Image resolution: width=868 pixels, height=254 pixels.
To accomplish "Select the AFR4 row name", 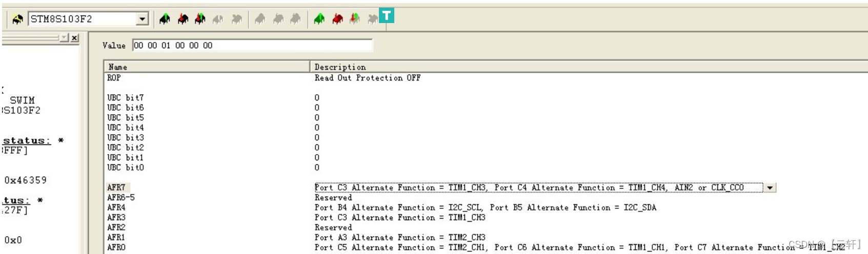I will [116, 207].
